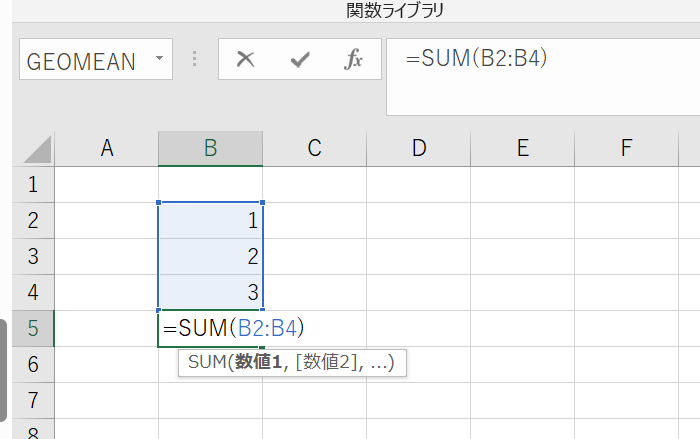Select row 5 header
700x439 pixels.
click(32, 328)
